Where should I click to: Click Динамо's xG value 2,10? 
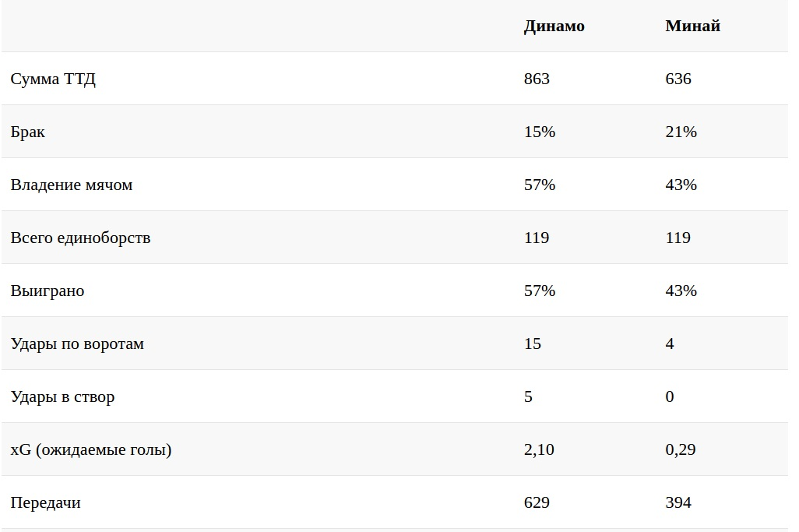(539, 449)
